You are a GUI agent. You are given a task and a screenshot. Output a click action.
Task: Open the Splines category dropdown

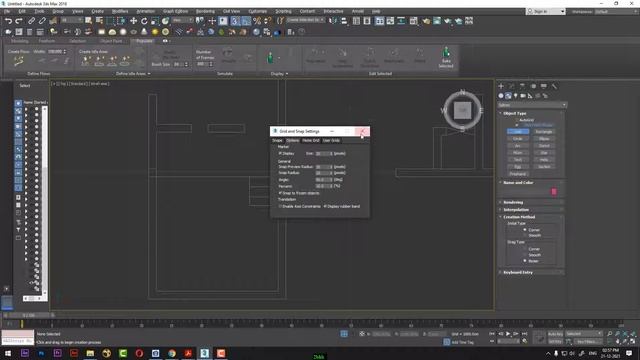(x=532, y=105)
